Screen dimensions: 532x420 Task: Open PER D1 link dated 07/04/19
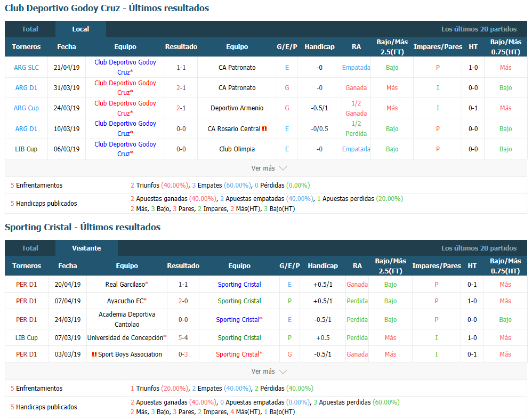[27, 301]
